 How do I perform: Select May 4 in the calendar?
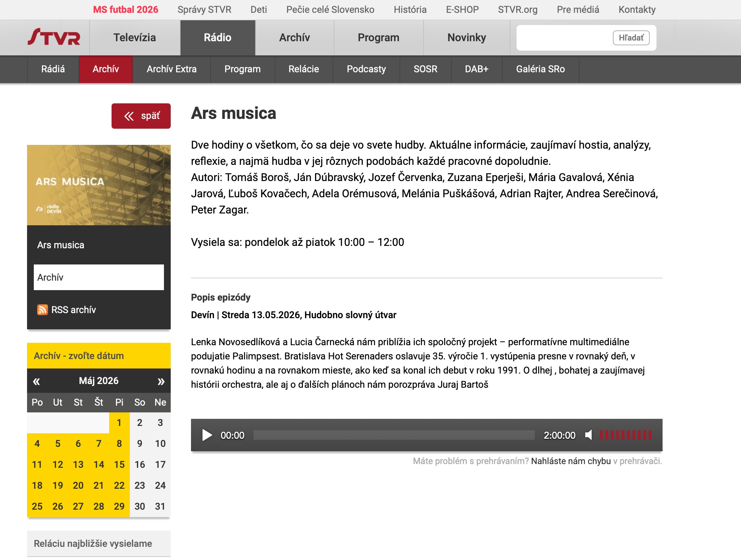[x=37, y=443]
